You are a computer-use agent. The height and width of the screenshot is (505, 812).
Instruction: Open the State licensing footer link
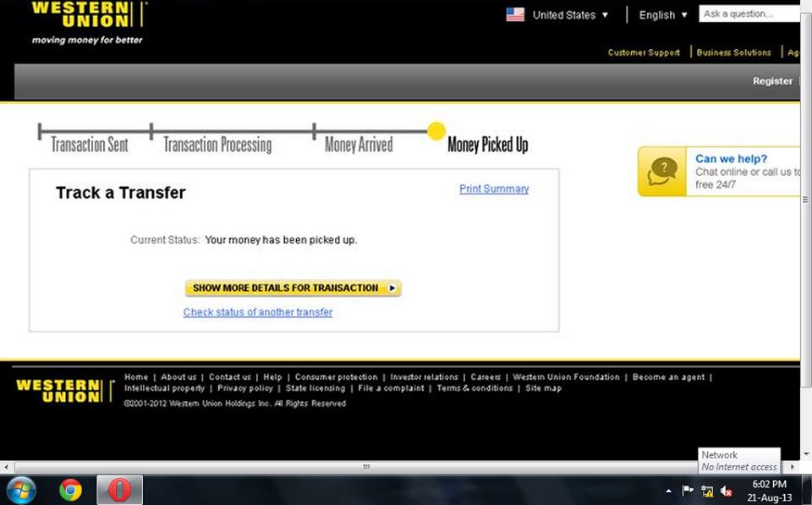pyautogui.click(x=315, y=388)
